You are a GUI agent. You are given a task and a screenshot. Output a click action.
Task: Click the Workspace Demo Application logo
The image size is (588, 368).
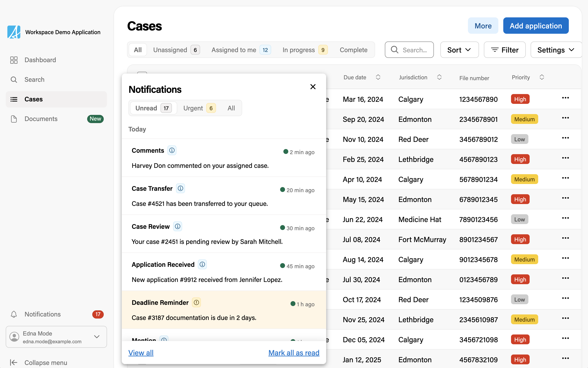[14, 32]
